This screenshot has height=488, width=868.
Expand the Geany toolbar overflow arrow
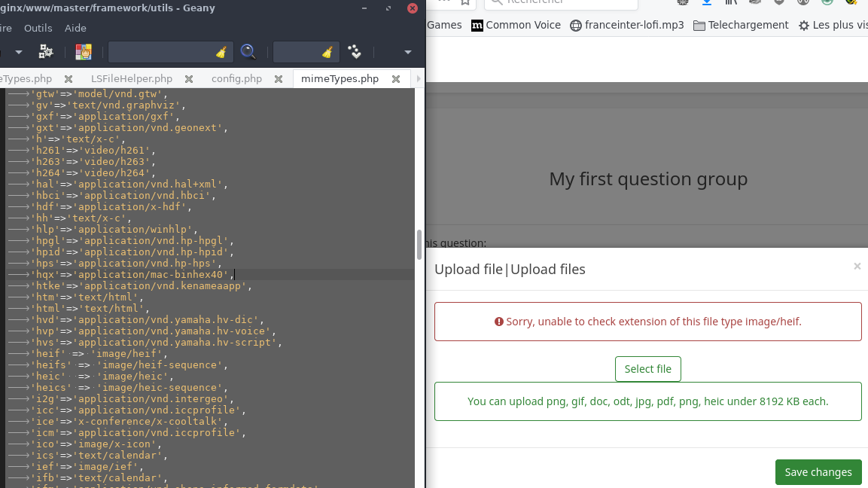point(408,52)
